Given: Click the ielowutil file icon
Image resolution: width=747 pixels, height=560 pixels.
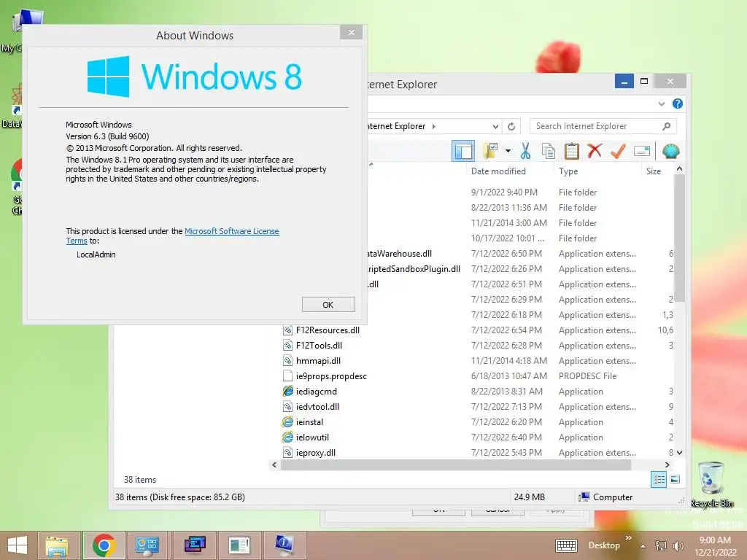Looking at the screenshot, I should (x=287, y=437).
